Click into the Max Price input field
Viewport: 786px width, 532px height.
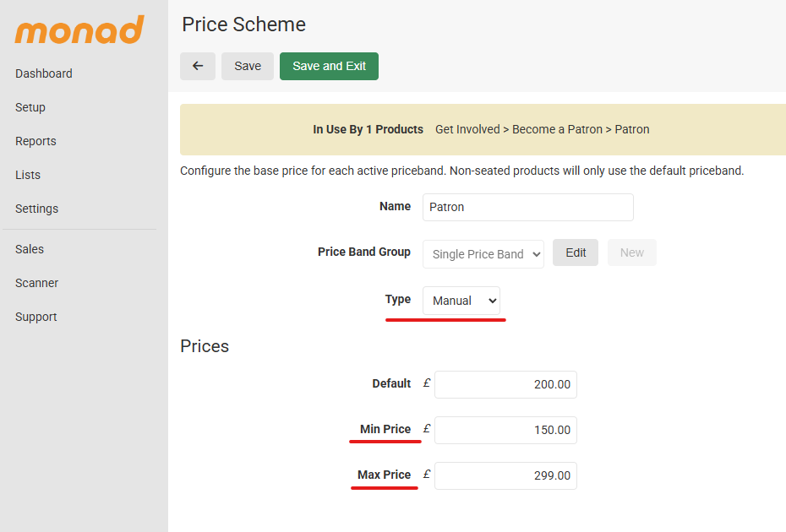coord(505,475)
